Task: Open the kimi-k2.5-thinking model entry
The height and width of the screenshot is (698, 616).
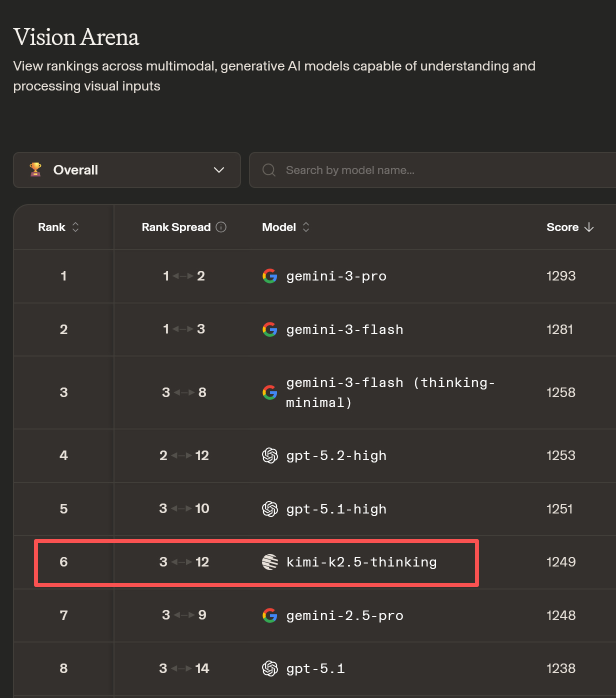Action: (x=361, y=562)
